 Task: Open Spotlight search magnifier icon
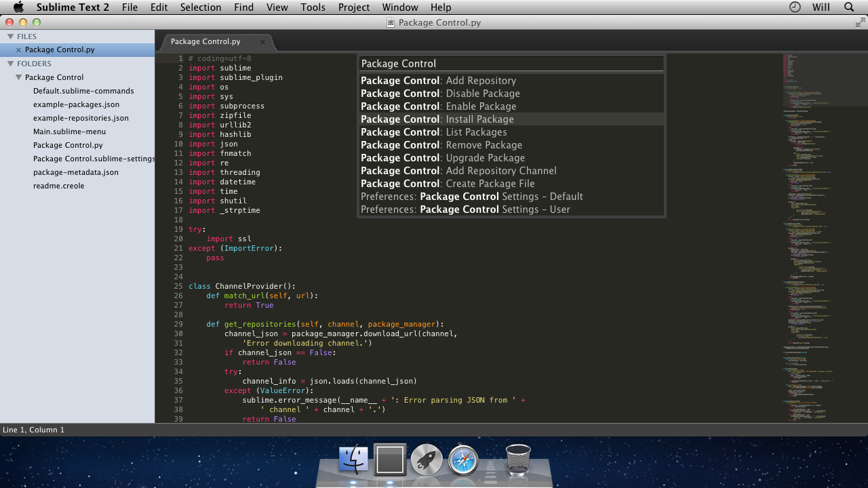point(849,7)
